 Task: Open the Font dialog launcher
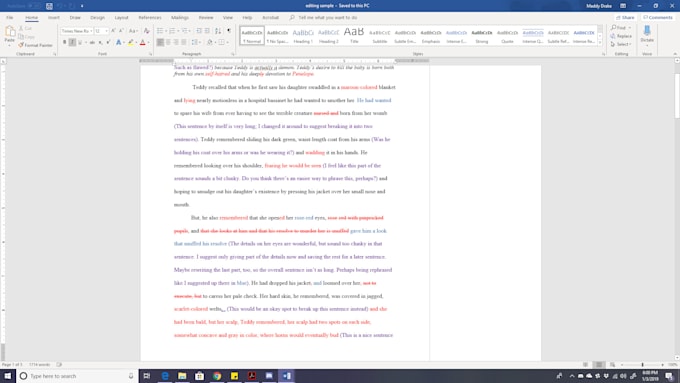click(150, 54)
